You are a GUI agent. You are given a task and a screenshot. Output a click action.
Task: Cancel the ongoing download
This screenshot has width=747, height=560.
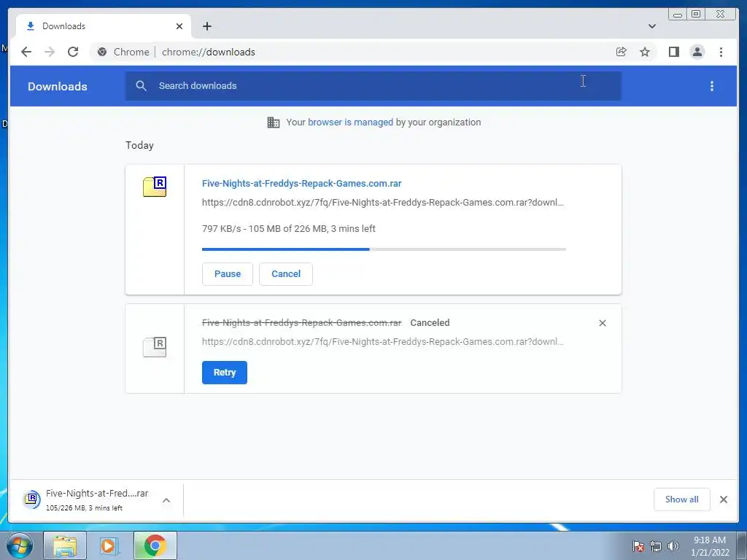pyautogui.click(x=286, y=274)
